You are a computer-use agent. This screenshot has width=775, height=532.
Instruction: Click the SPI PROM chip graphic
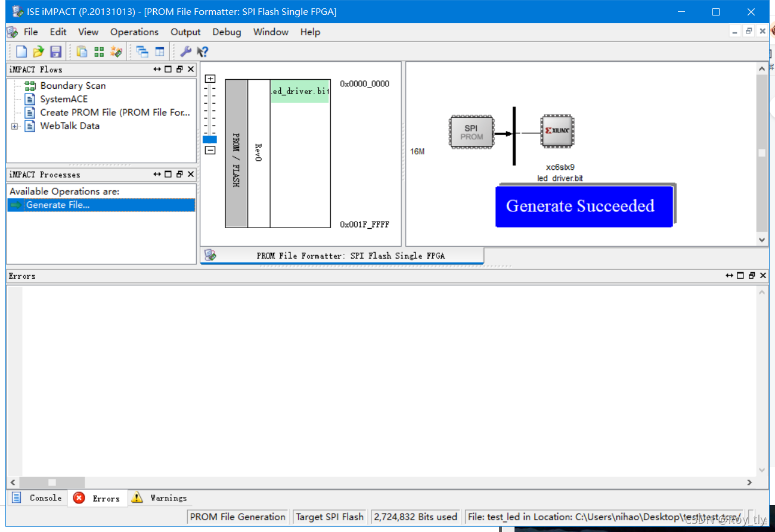point(472,132)
